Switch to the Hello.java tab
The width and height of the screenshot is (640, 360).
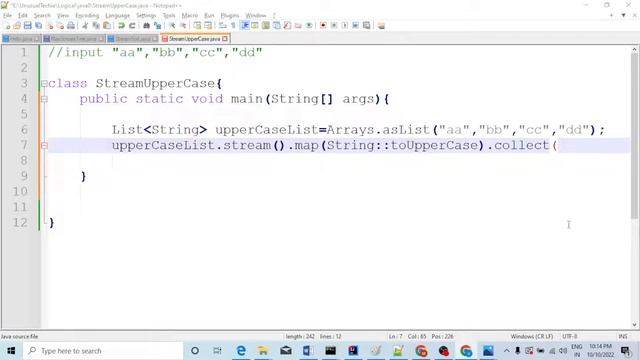(21, 39)
